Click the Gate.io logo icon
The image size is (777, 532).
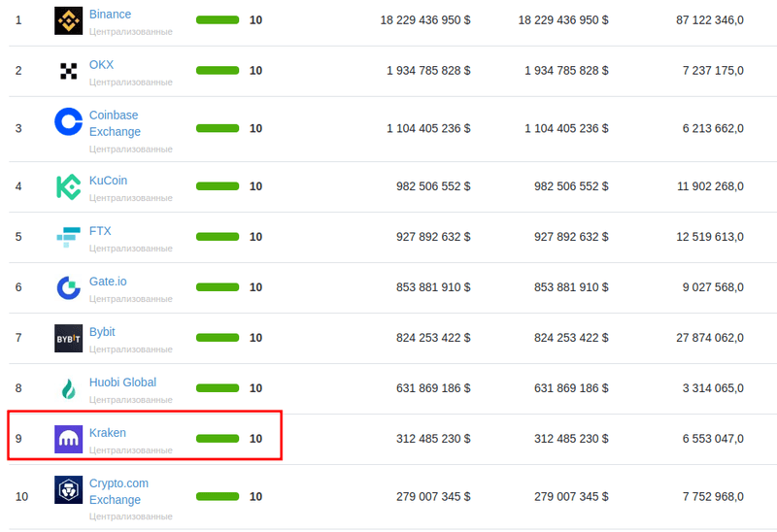(68, 287)
